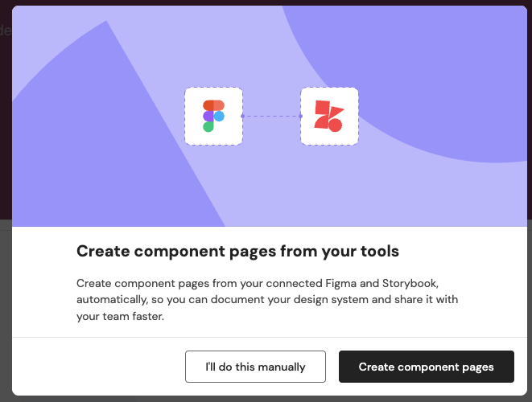Click the dialog footer beside the manual button
Screen dimensions: 532x402
tap(97, 367)
